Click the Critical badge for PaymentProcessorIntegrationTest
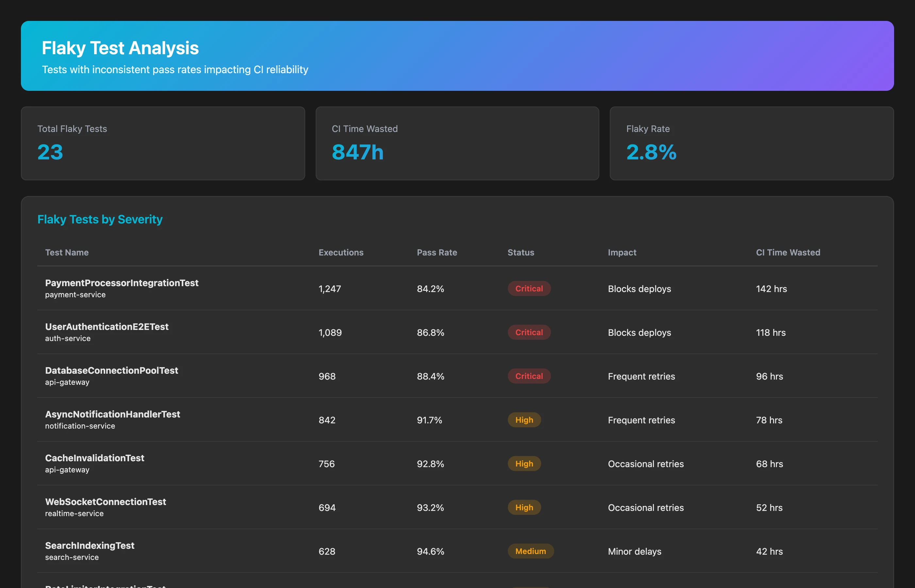This screenshot has height=588, width=915. click(x=529, y=289)
